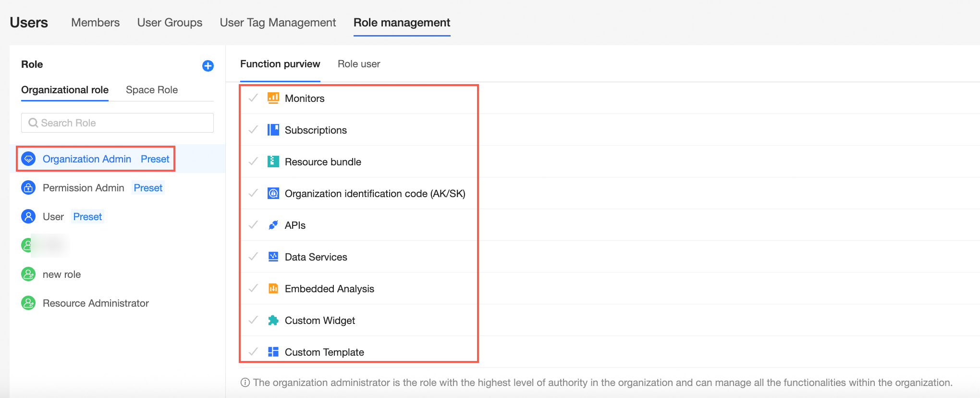Click the Data Services icon
Screen dimensions: 980x398
point(273,257)
